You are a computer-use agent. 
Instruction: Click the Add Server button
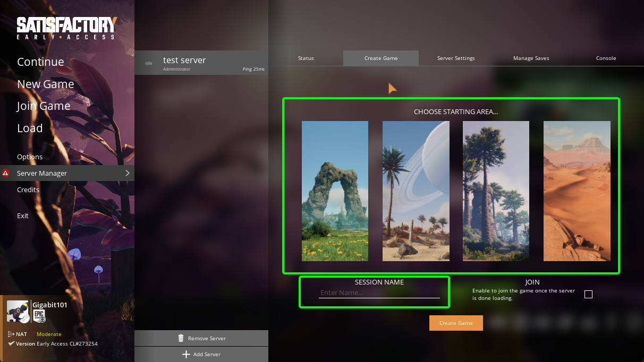(201, 354)
